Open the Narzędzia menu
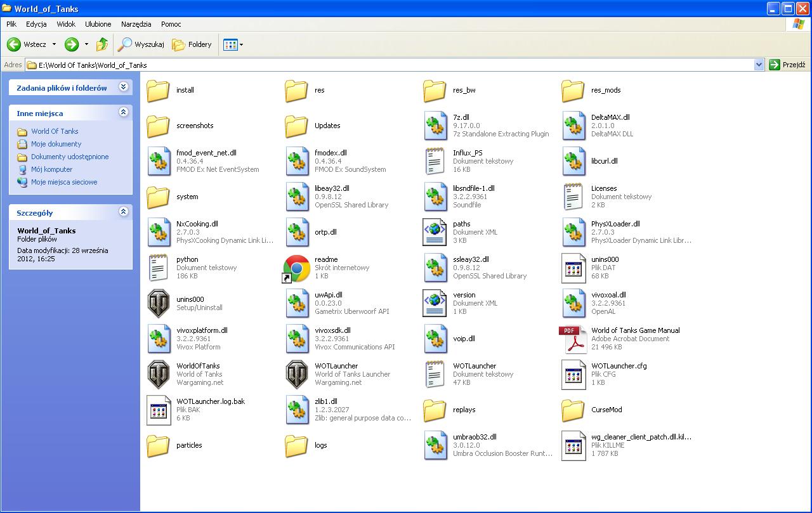The image size is (812, 513). [136, 24]
